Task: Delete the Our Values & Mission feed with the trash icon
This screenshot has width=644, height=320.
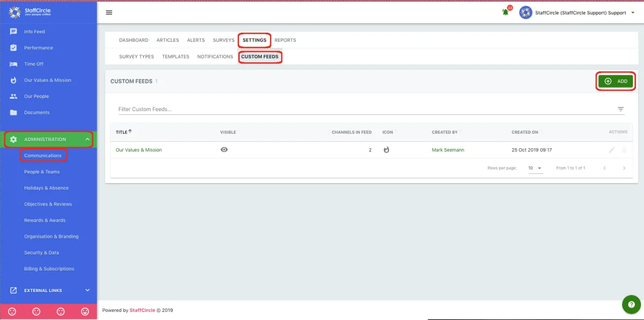Action: 624,150
